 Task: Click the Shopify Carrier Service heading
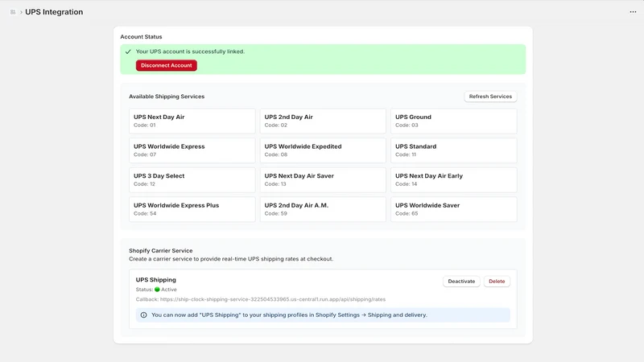pyautogui.click(x=160, y=250)
